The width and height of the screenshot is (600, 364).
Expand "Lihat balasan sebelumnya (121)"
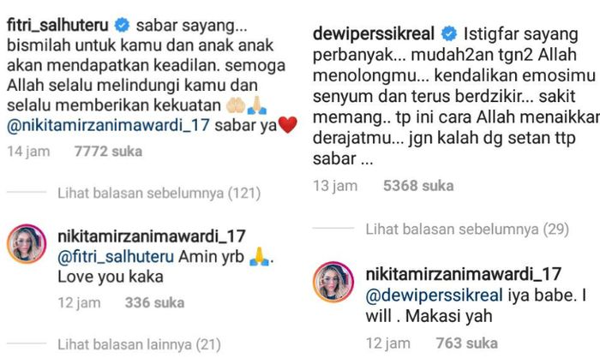coord(159,193)
